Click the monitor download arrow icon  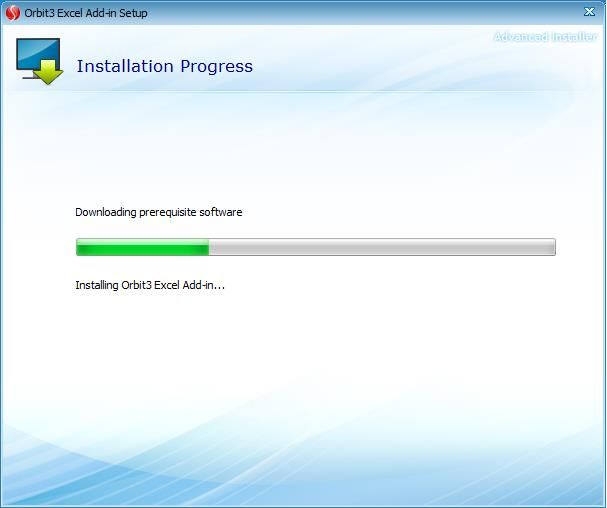click(x=39, y=61)
